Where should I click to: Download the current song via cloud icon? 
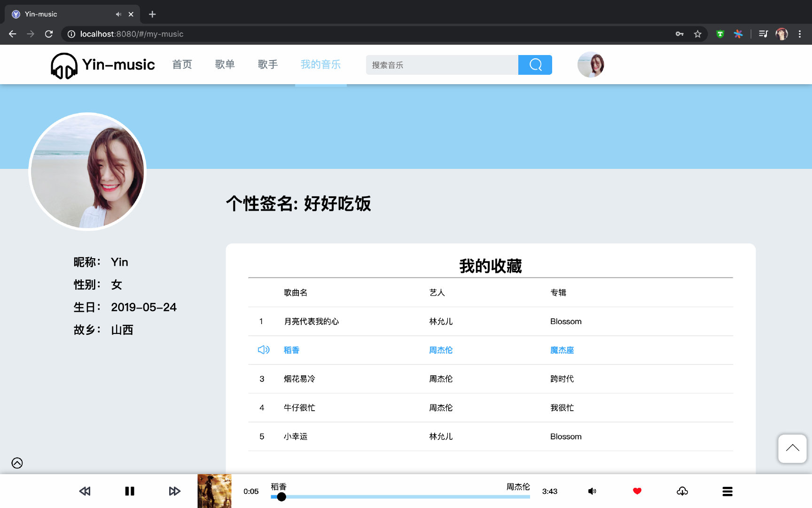click(682, 491)
